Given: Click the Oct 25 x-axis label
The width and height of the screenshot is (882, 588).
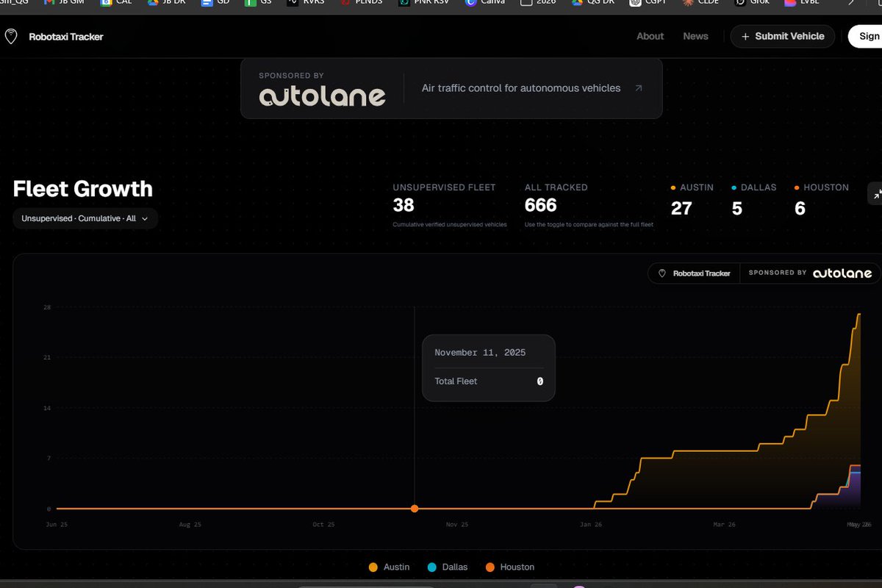Looking at the screenshot, I should tap(323, 525).
